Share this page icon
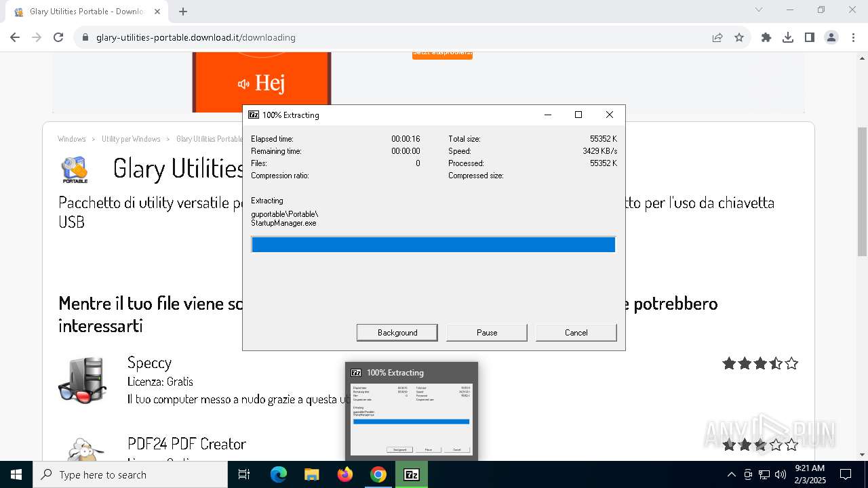868x488 pixels. tap(717, 37)
